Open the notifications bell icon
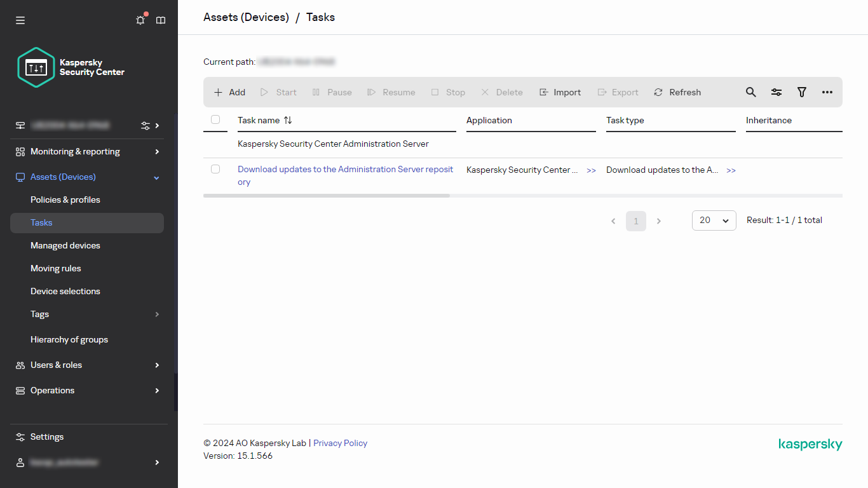 pyautogui.click(x=140, y=20)
